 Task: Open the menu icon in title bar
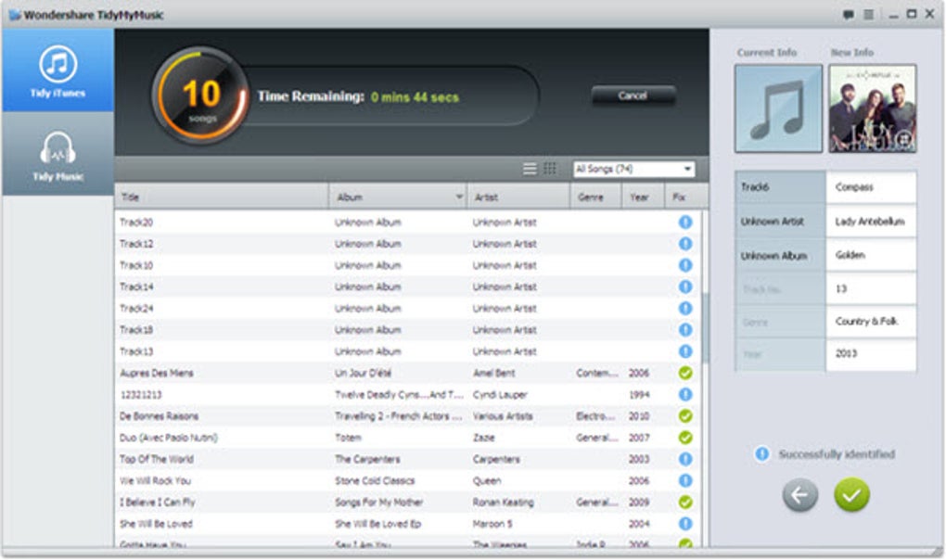click(868, 15)
